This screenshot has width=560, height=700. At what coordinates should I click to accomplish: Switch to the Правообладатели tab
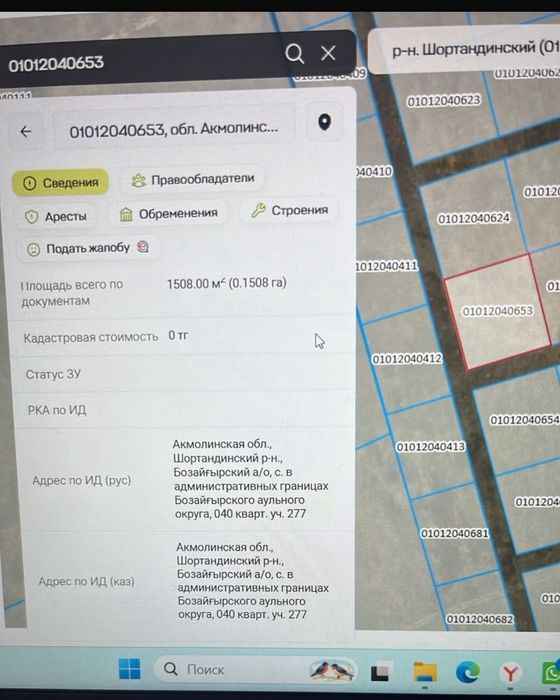[x=192, y=179]
